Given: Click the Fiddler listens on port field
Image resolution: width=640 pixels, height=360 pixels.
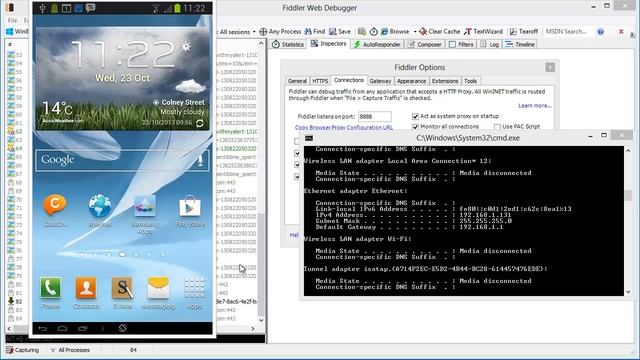Looking at the screenshot, I should pyautogui.click(x=375, y=116).
